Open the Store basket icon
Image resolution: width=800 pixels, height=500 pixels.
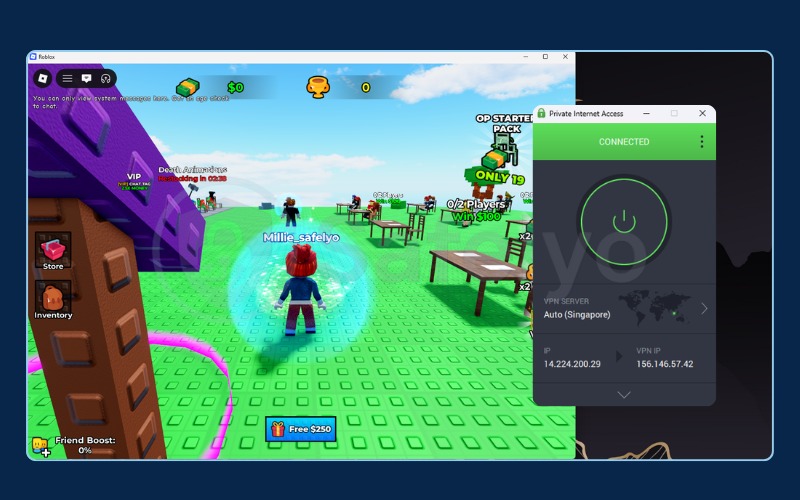click(x=53, y=251)
